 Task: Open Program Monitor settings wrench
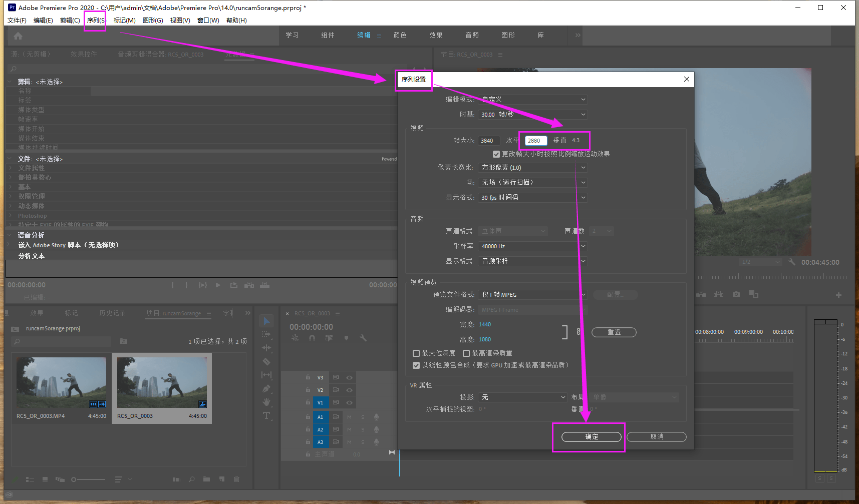click(x=792, y=262)
